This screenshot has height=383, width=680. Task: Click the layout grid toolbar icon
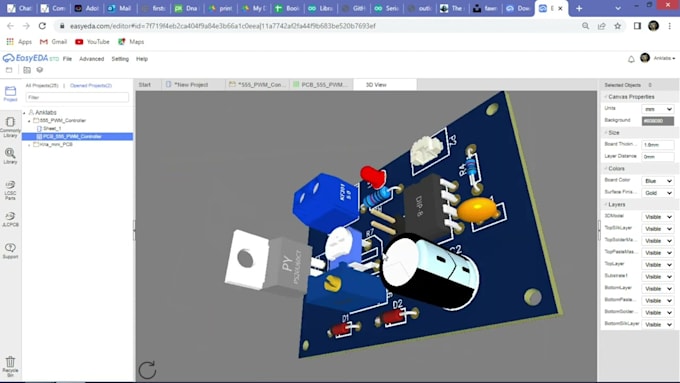pyautogui.click(x=27, y=70)
